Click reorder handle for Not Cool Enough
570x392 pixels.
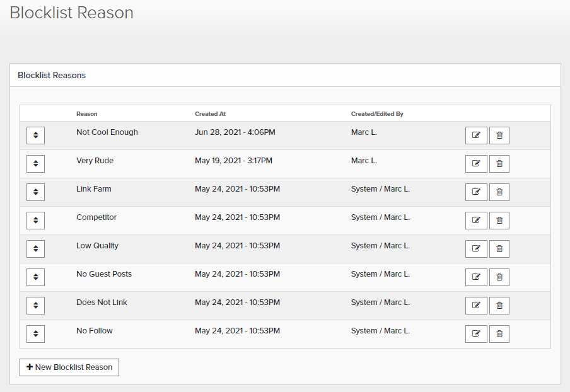(35, 135)
